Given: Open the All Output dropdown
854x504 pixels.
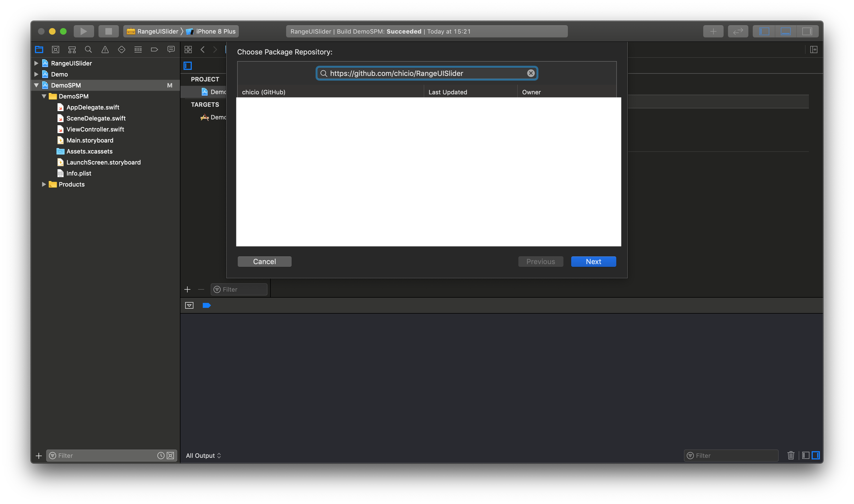Looking at the screenshot, I should [x=203, y=455].
